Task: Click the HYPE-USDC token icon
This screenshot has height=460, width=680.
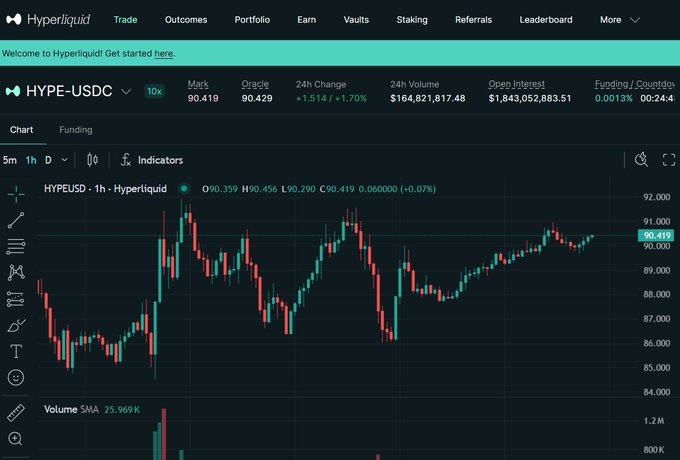Action: [13, 91]
